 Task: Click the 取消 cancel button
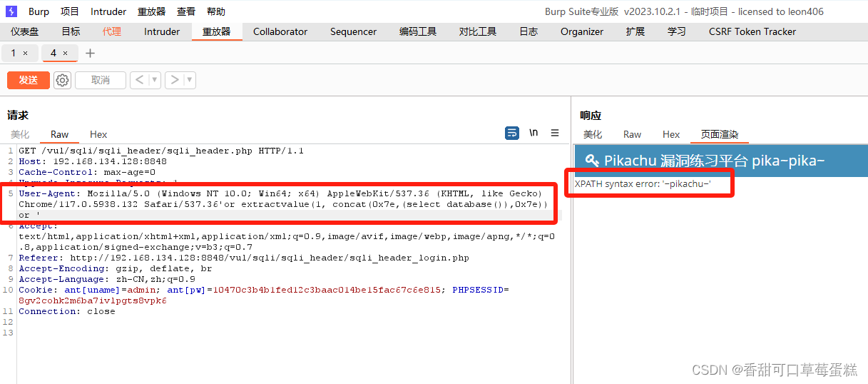pyautogui.click(x=101, y=80)
